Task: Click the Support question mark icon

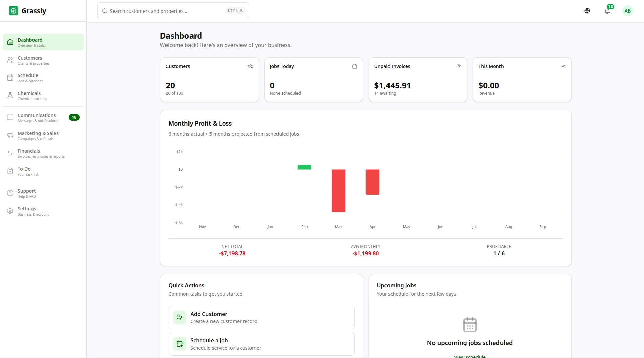Action: (10, 193)
